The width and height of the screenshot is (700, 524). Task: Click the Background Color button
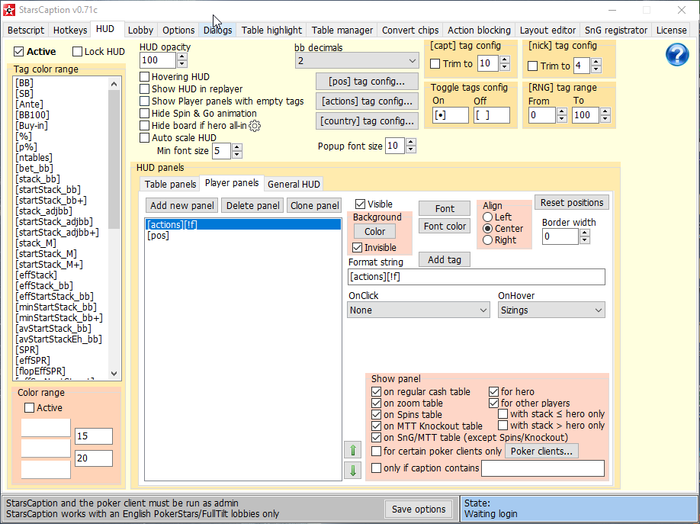pos(373,231)
